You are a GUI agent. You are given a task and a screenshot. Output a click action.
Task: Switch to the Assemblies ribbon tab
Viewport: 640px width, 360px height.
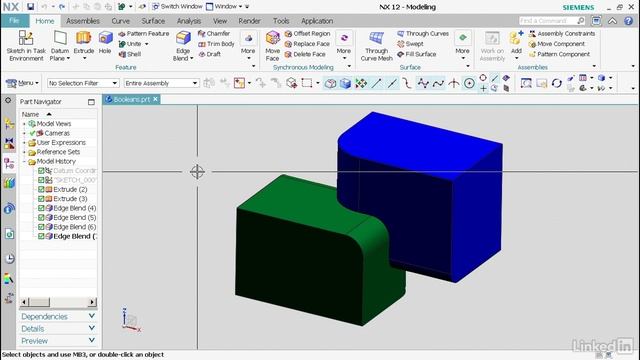coord(83,21)
